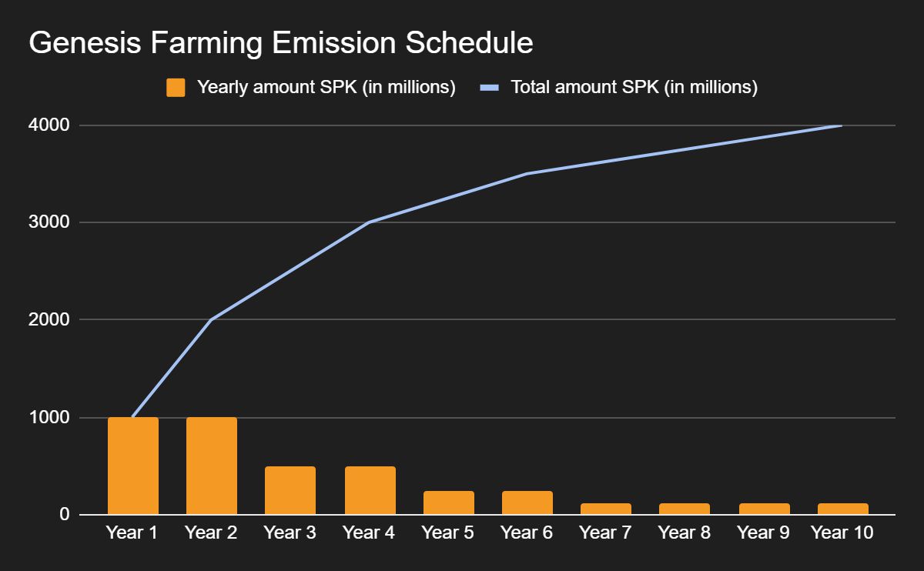Screen dimensions: 924x571
Task: Select the orange bar above Year 4
Action: point(370,490)
